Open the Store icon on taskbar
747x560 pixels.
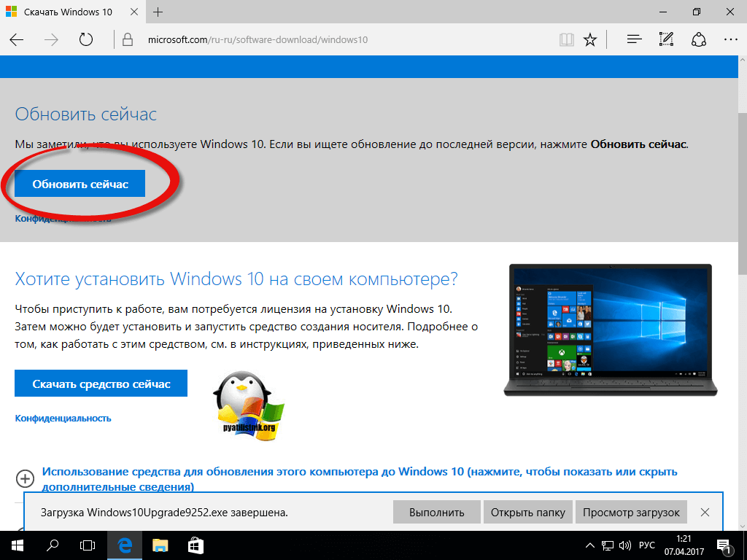click(x=196, y=545)
